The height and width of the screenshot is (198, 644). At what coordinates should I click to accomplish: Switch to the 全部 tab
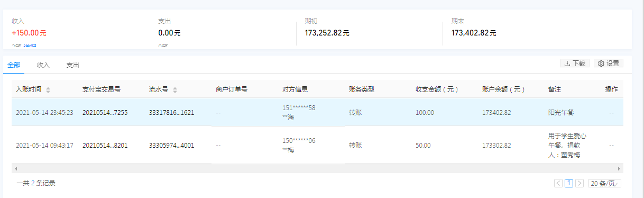(x=14, y=65)
